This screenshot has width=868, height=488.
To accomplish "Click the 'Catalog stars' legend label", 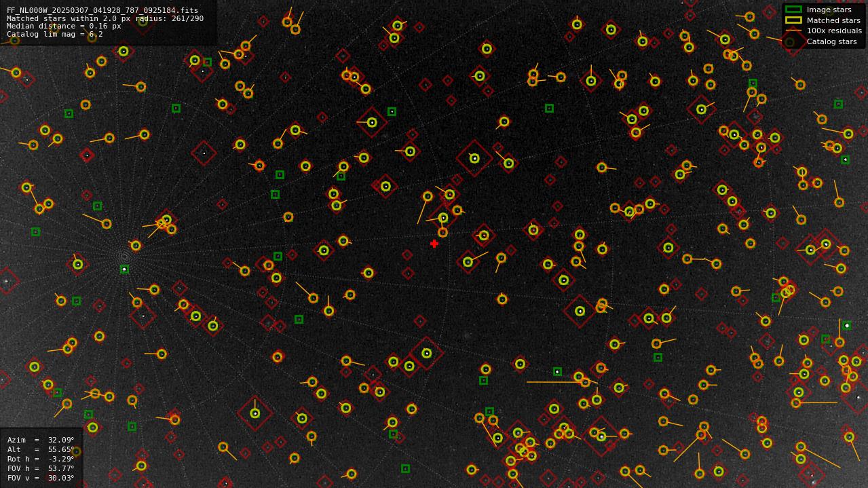I will pos(831,41).
